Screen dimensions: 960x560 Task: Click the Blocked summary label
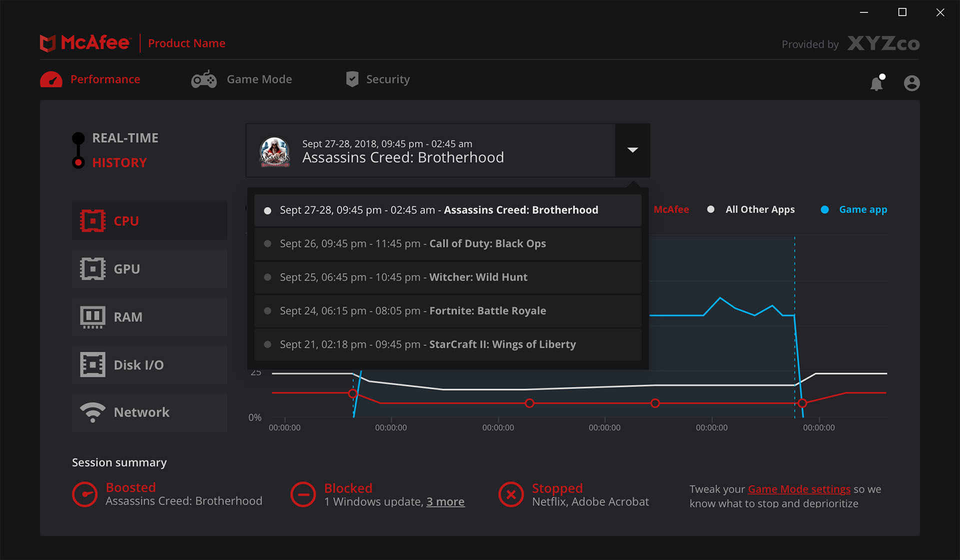pyautogui.click(x=348, y=488)
